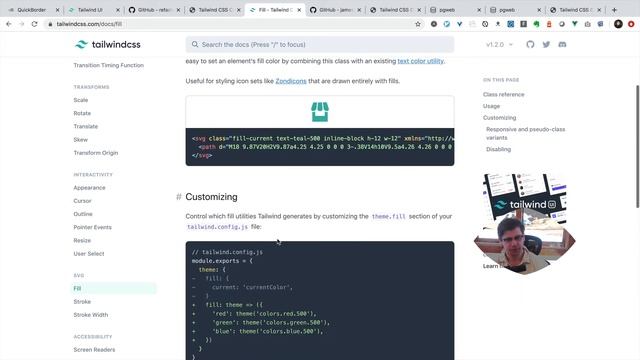Open the Screen Readers docs page
The width and height of the screenshot is (640, 360).
click(94, 350)
